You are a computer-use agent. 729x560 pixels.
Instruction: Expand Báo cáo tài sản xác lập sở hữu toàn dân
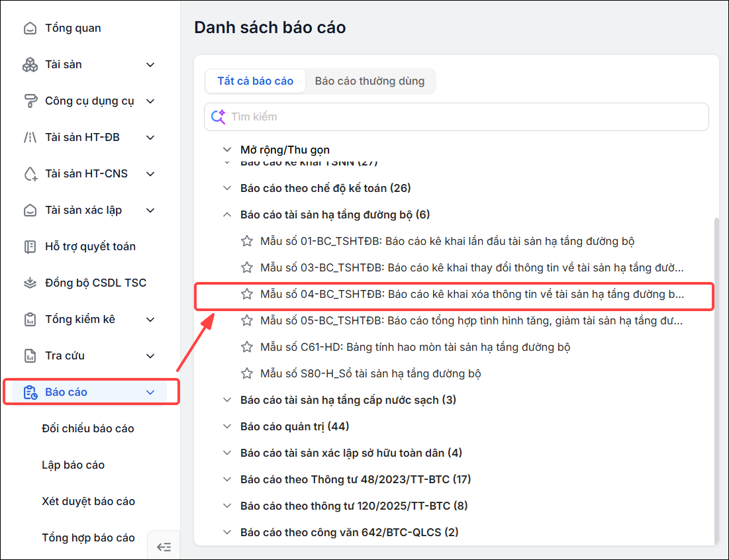pos(227,453)
